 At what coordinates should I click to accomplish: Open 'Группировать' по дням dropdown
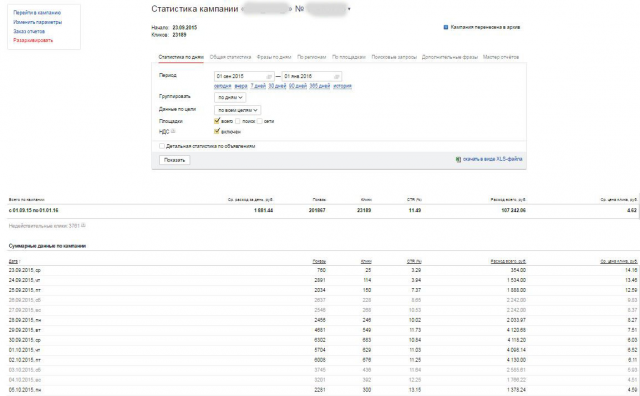pos(230,98)
